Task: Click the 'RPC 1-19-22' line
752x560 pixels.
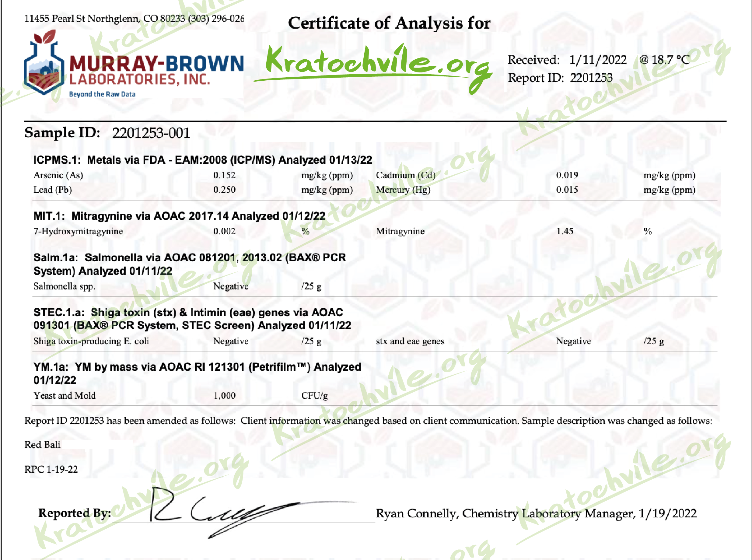Action: click(51, 470)
